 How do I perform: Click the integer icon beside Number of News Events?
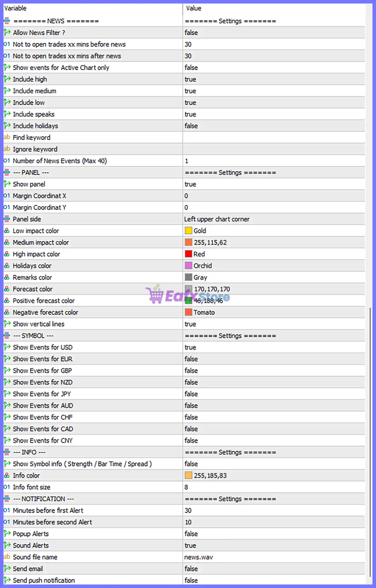pyautogui.click(x=7, y=161)
